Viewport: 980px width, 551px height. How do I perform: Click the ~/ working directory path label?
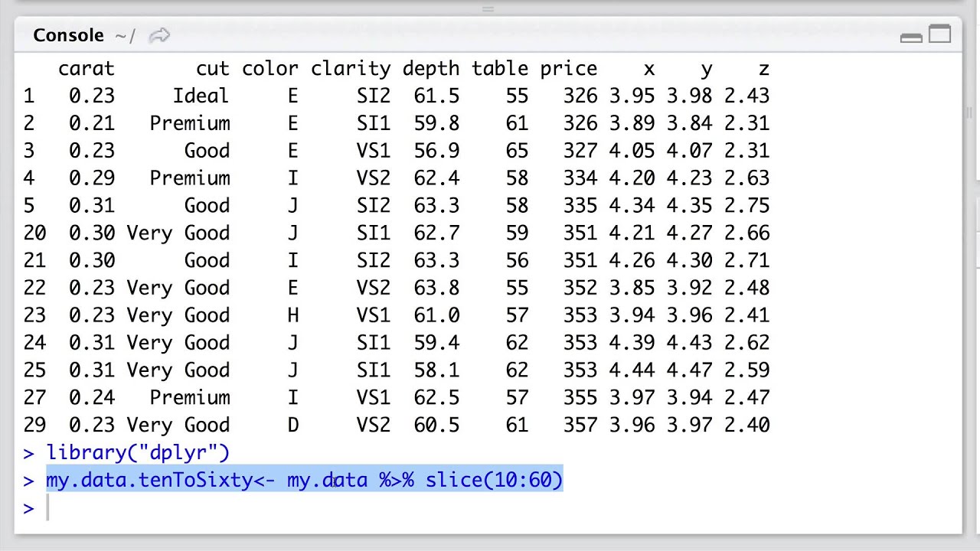(125, 35)
